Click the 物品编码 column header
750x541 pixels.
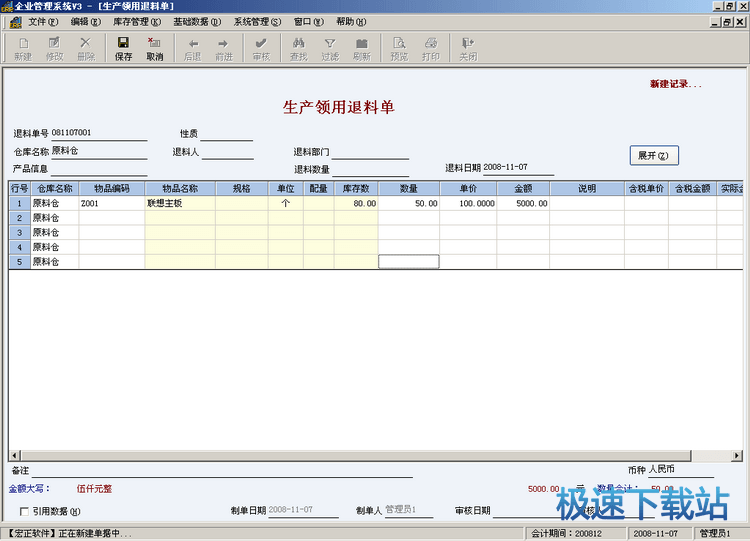click(x=112, y=188)
